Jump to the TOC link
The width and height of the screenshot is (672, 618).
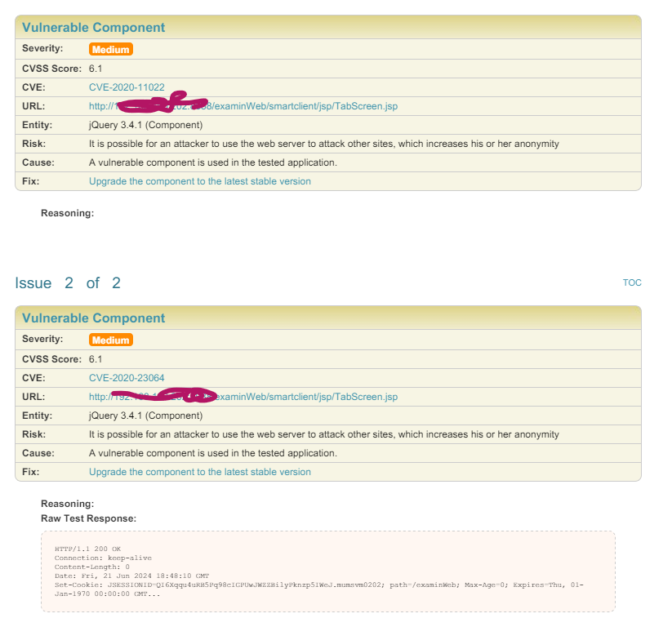(x=632, y=282)
